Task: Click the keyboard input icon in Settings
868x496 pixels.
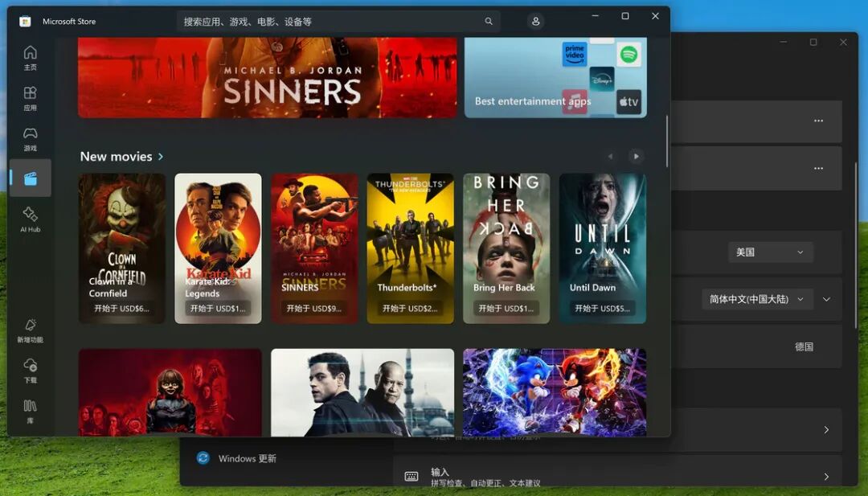Action: 411,476
